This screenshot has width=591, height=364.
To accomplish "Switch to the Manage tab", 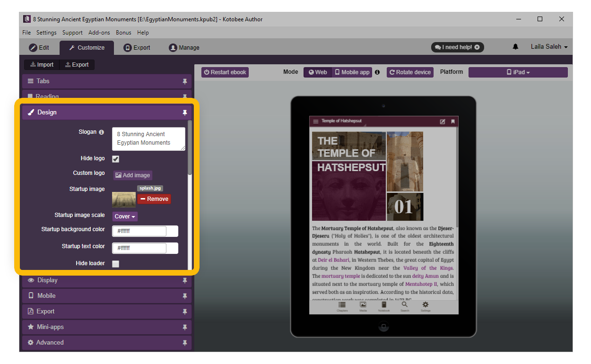I will tap(184, 48).
